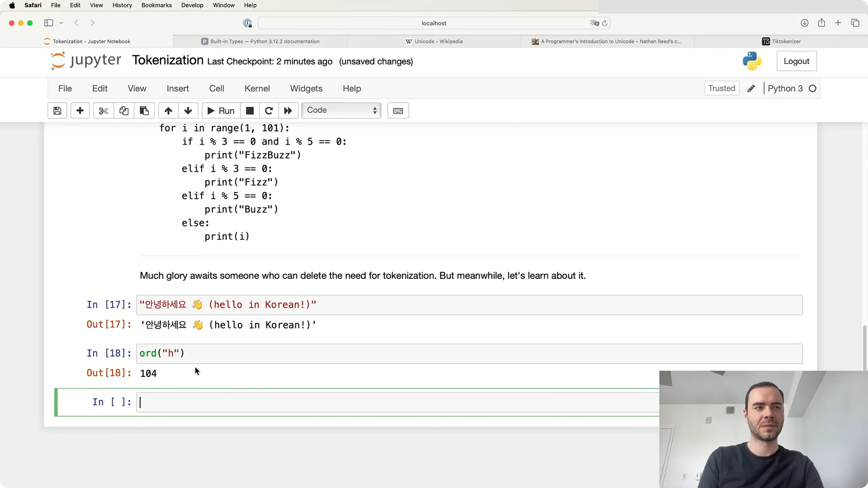Click the page vertical scrollbar
This screenshot has height=488, width=868.
coord(865,348)
